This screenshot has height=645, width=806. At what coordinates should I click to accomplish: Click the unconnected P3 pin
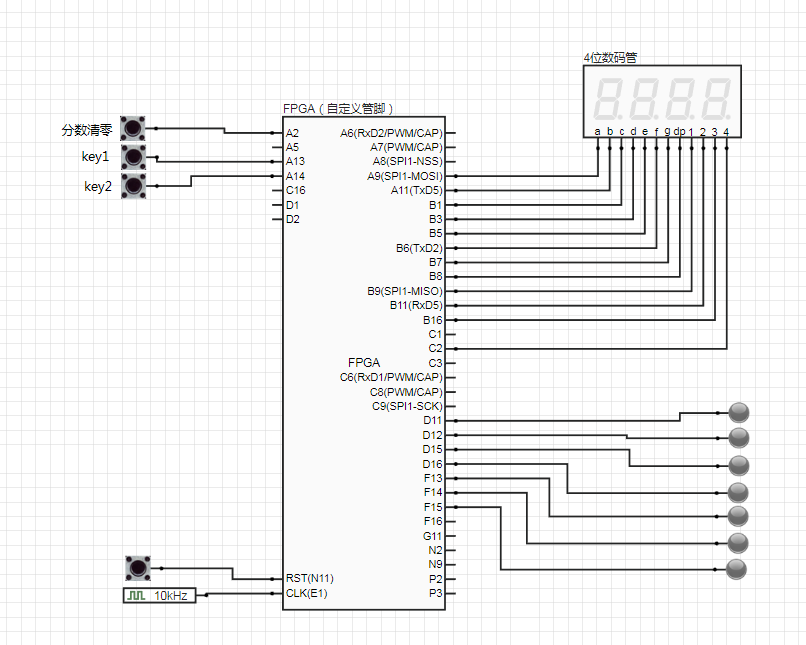pos(435,593)
